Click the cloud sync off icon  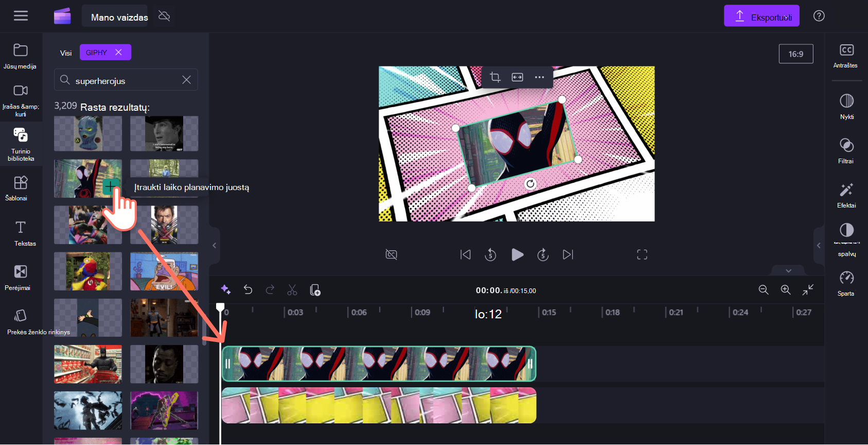(x=164, y=16)
